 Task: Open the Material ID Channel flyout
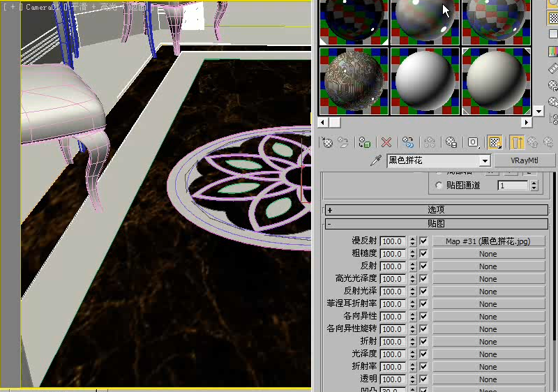point(473,143)
